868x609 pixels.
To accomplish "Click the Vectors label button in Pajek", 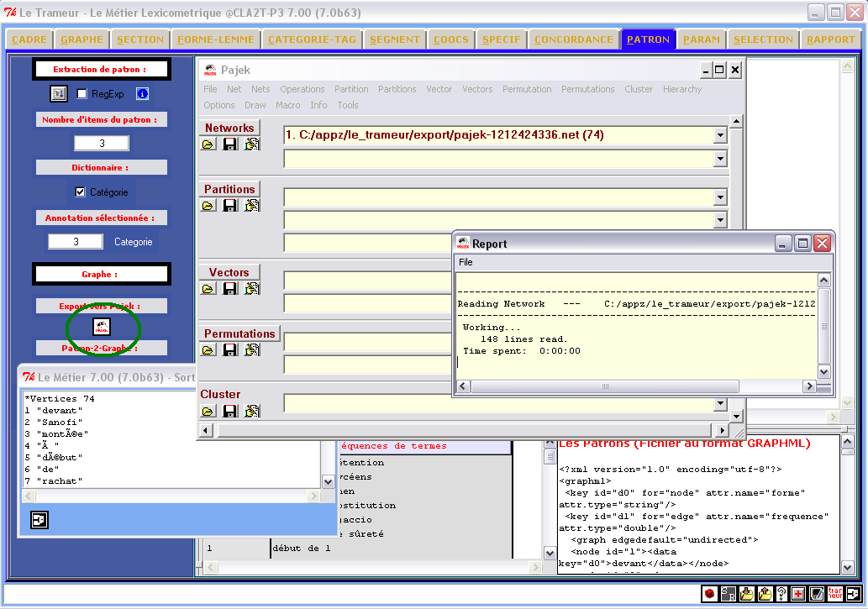I will [x=229, y=272].
